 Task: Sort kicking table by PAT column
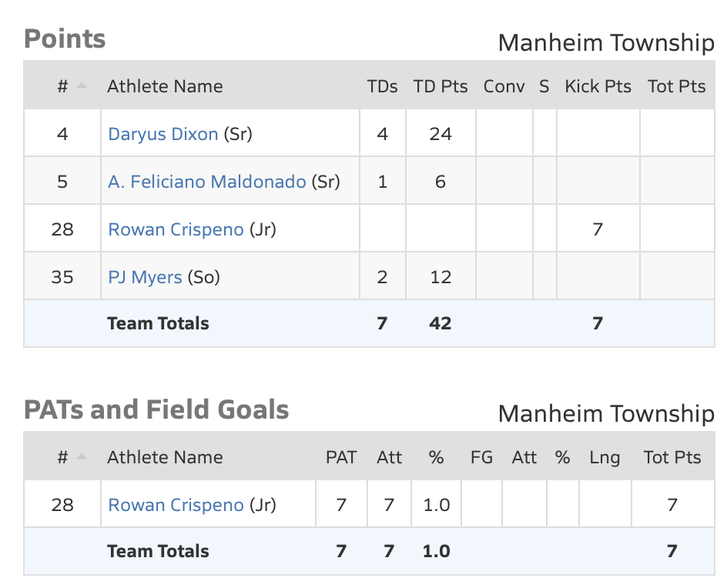341,457
